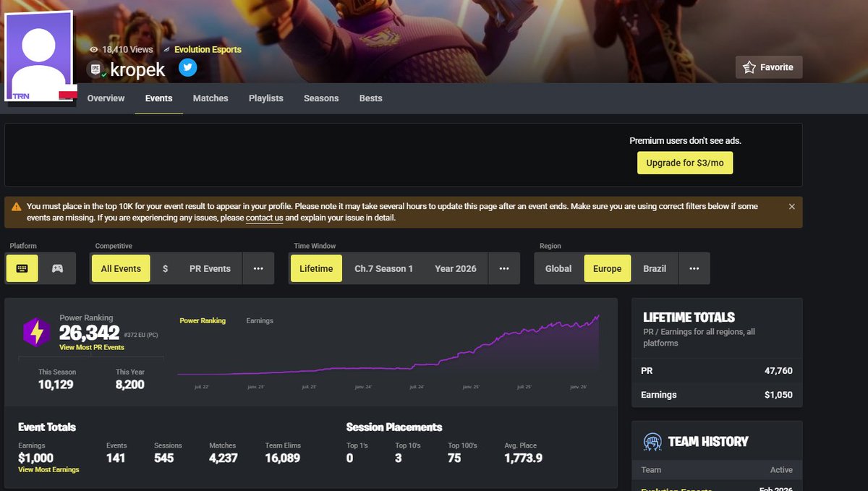This screenshot has width=868, height=491.
Task: Click the #372 EU (PC) rank text
Action: coord(142,334)
